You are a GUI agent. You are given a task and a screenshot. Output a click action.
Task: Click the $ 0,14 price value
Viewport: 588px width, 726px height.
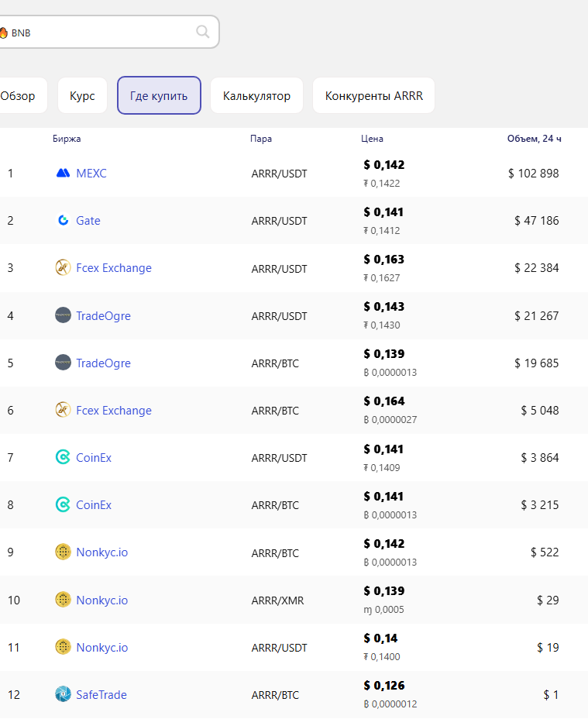(380, 638)
